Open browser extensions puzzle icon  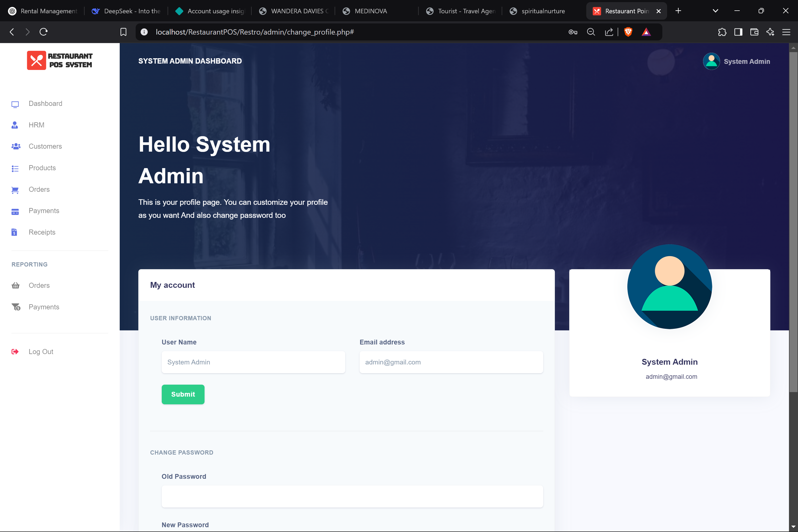[722, 32]
